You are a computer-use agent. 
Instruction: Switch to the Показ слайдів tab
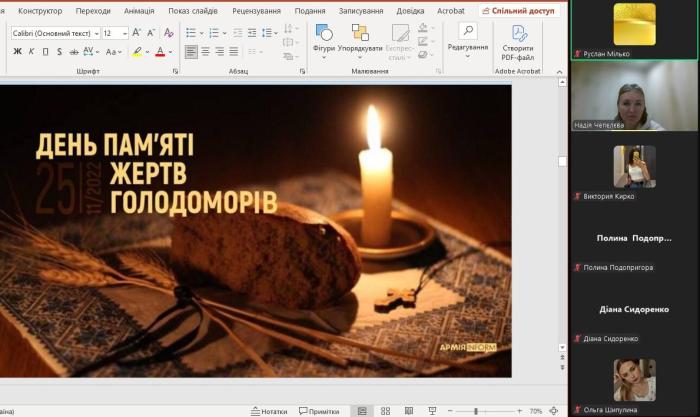point(192,10)
